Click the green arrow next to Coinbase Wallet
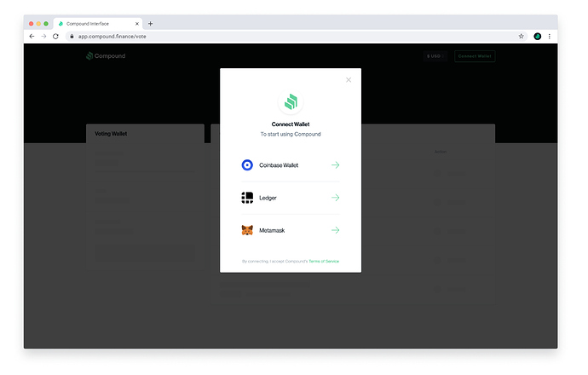 pos(335,165)
